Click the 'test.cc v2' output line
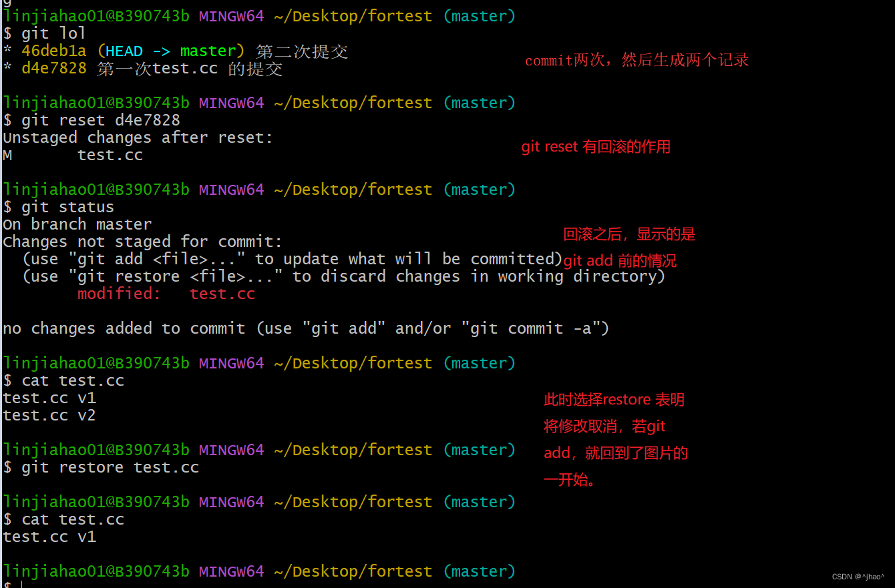 pos(49,415)
